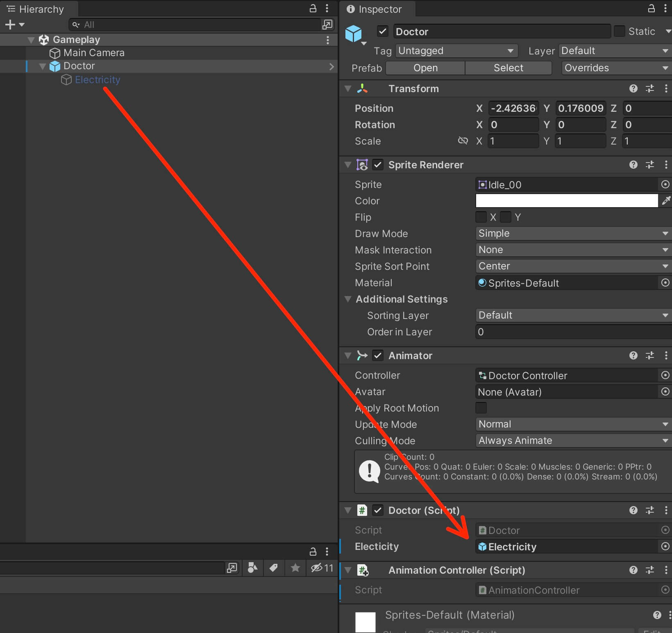Open the Sprite object picker circle
The image size is (672, 633).
pos(665,185)
